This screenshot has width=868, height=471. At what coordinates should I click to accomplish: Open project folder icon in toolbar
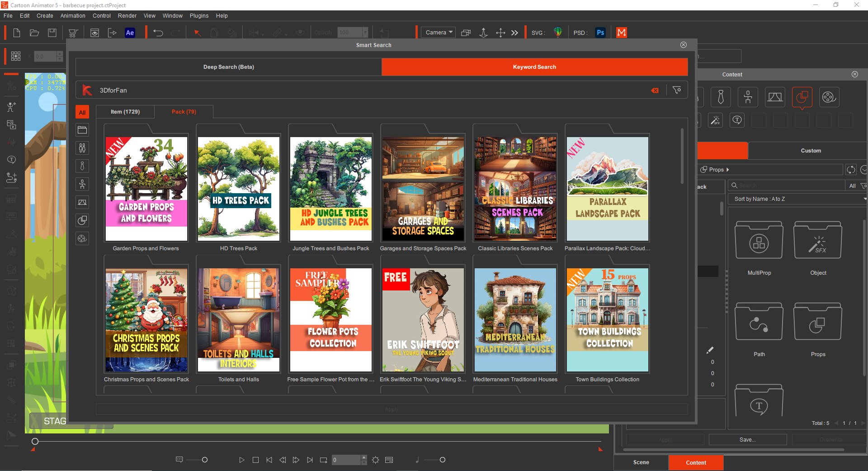pos(34,33)
